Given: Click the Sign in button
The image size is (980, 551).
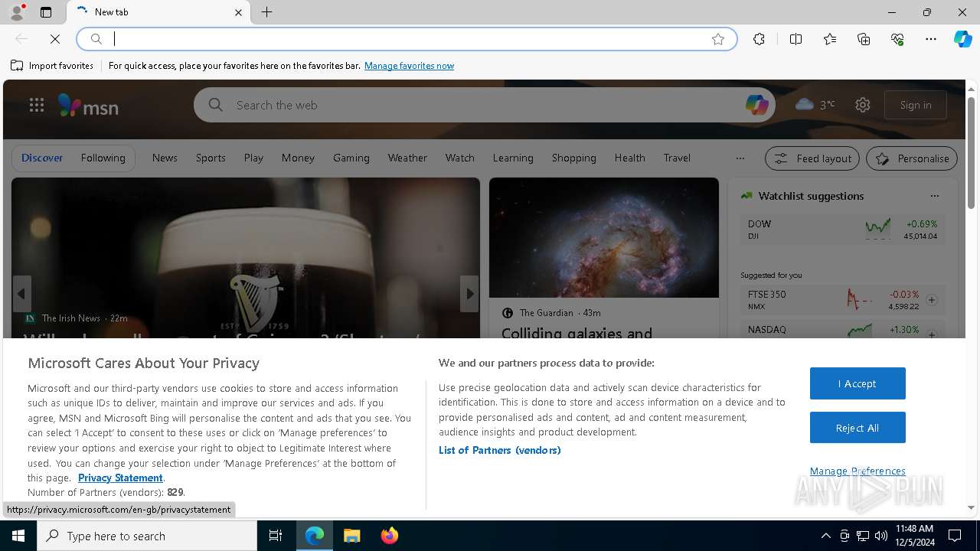Looking at the screenshot, I should pos(916,105).
